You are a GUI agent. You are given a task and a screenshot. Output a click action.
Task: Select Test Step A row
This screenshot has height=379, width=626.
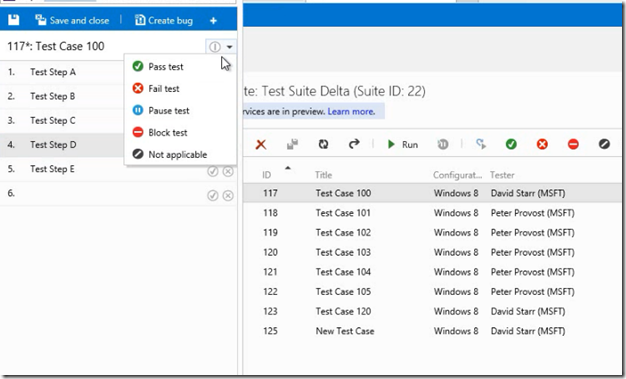(x=62, y=72)
